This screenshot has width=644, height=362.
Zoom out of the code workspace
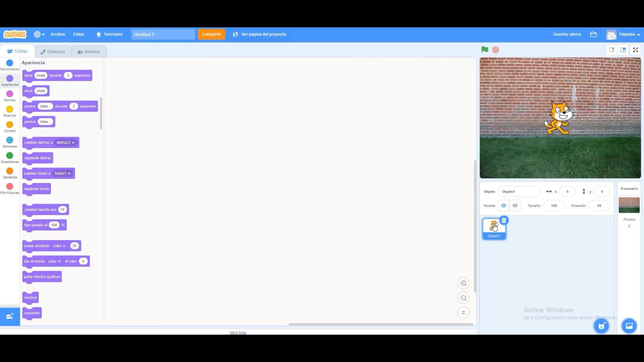pyautogui.click(x=463, y=298)
